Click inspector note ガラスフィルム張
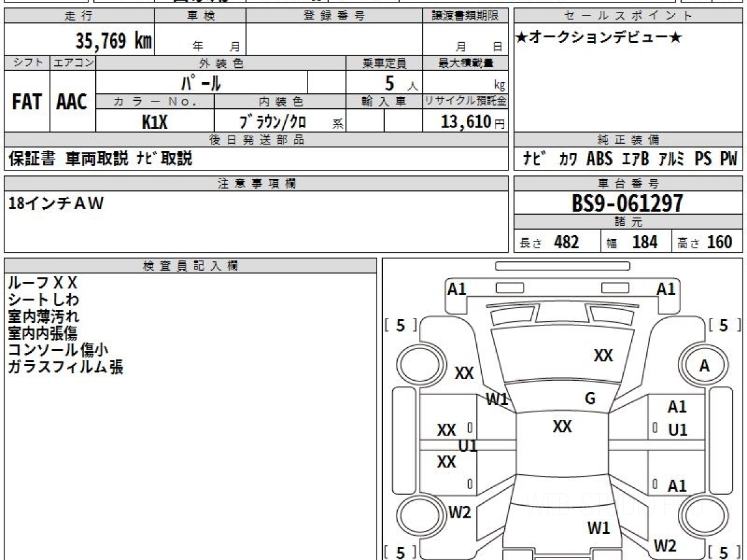Image resolution: width=747 pixels, height=560 pixels. point(65,367)
